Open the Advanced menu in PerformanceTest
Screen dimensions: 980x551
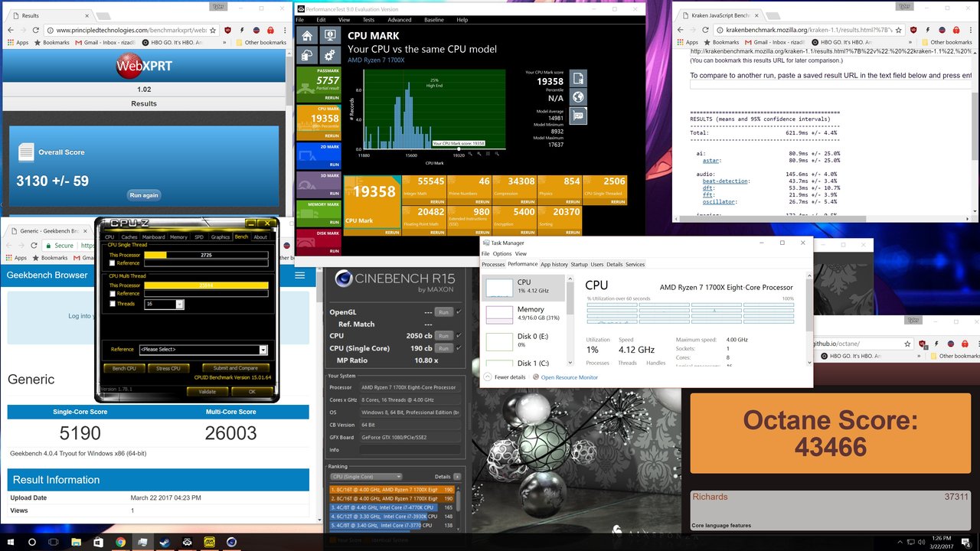[400, 20]
